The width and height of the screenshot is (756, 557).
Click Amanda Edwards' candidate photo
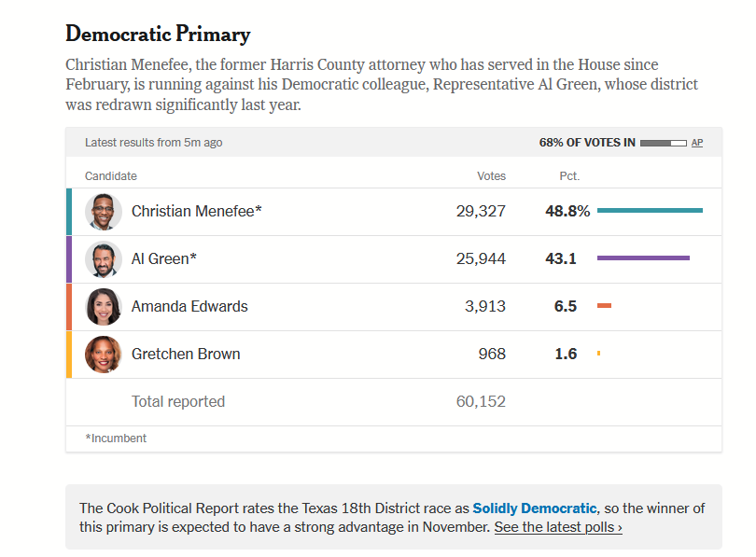pos(104,307)
